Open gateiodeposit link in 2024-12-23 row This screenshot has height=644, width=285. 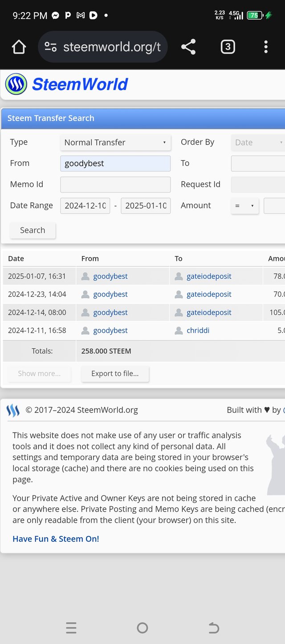(x=209, y=294)
